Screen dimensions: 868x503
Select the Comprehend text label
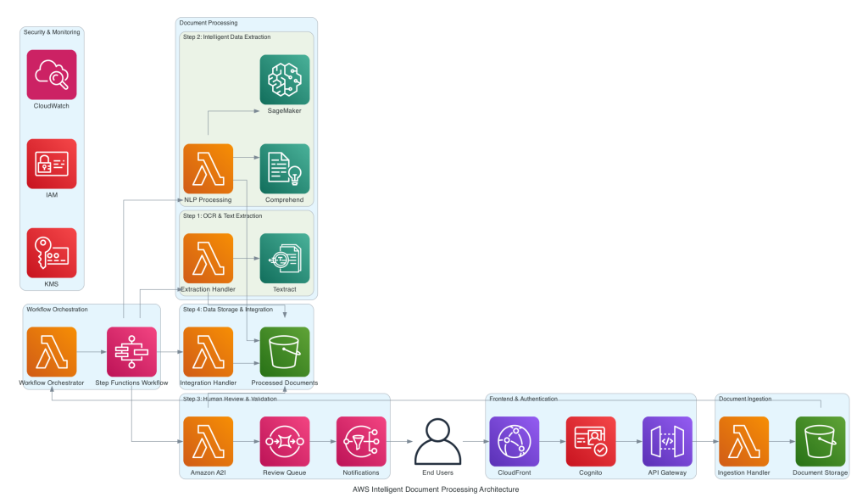pyautogui.click(x=285, y=200)
